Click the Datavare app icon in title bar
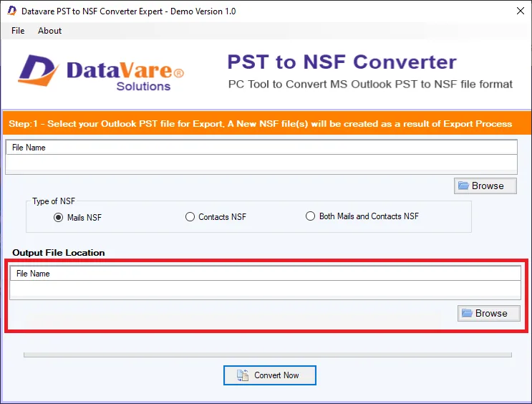Viewport: 532px width, 404px height. click(x=12, y=11)
